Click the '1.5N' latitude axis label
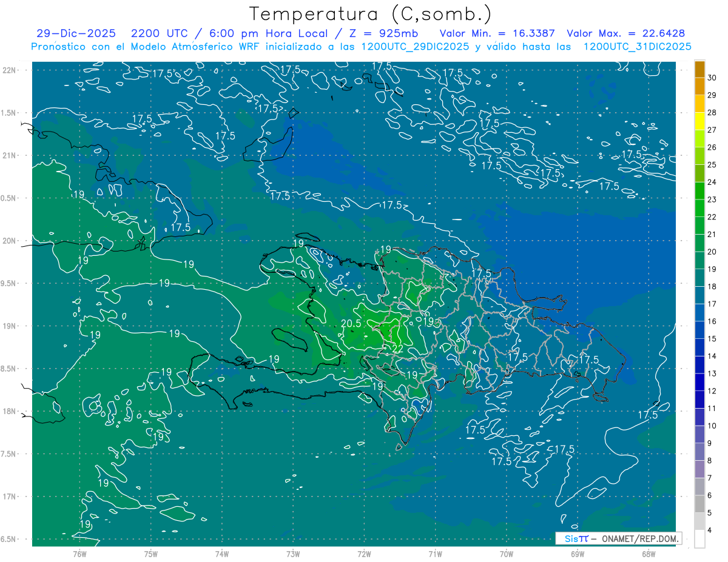Image resolution: width=728 pixels, height=562 pixels. point(8,113)
